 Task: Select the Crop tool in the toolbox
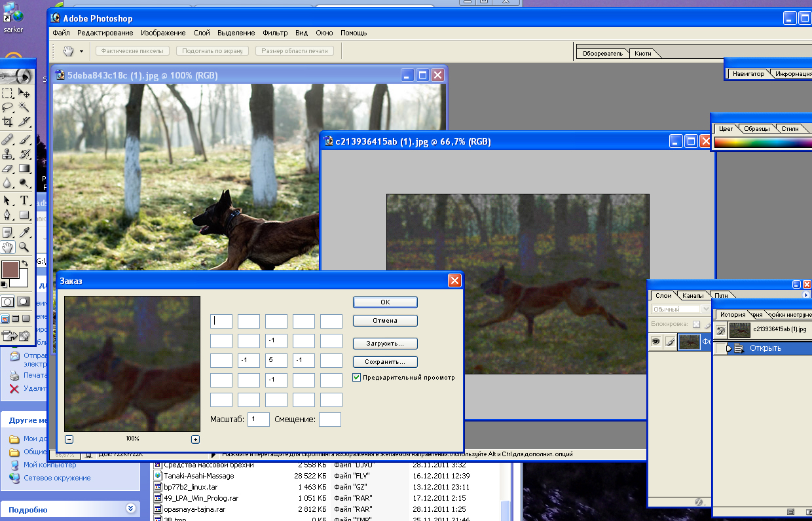(x=7, y=122)
